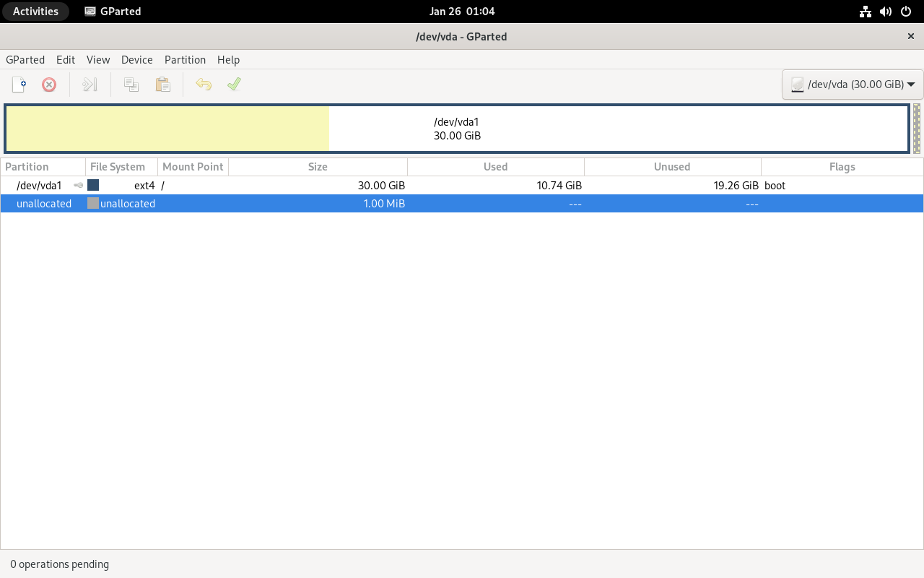
Task: Open the system volume icon in top bar
Action: [886, 12]
